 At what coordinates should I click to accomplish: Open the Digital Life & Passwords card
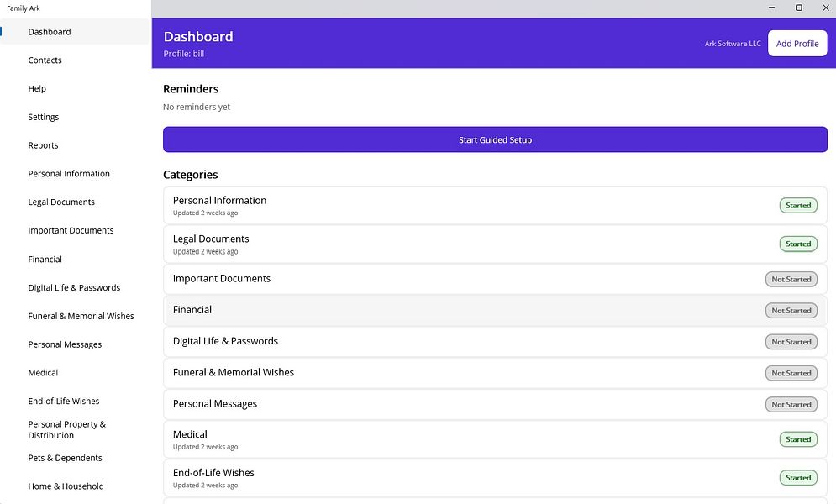point(495,342)
